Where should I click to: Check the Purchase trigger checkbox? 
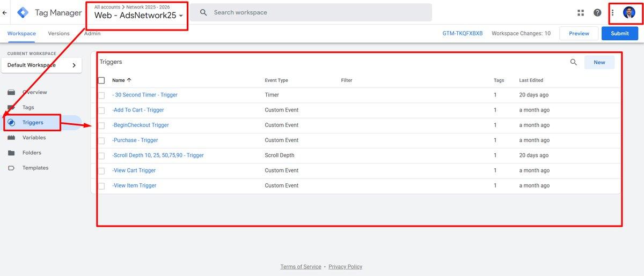101,140
